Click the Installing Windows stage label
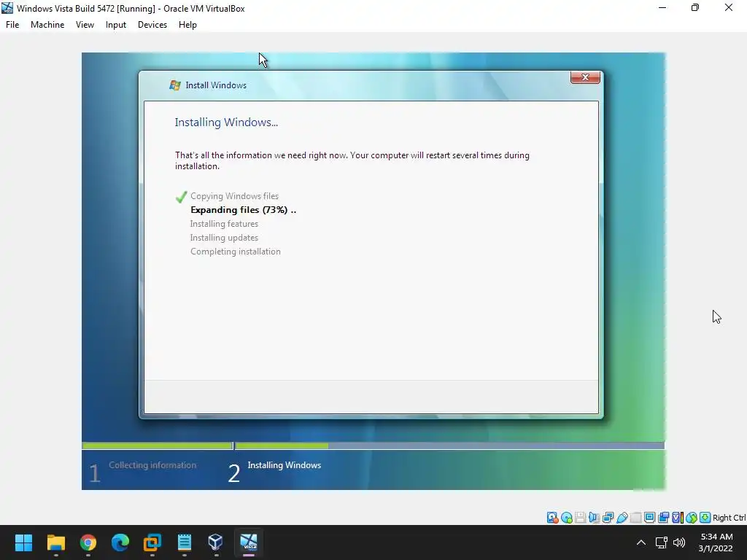747x560 pixels. point(285,465)
